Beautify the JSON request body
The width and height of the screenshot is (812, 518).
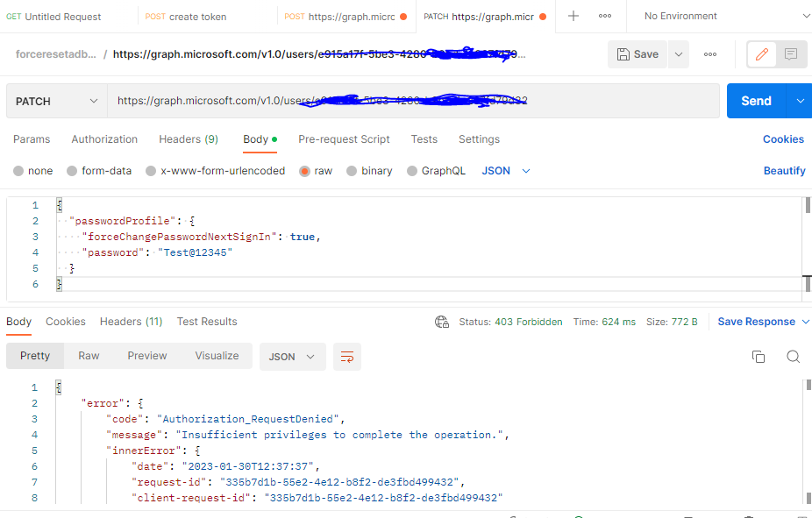point(783,170)
